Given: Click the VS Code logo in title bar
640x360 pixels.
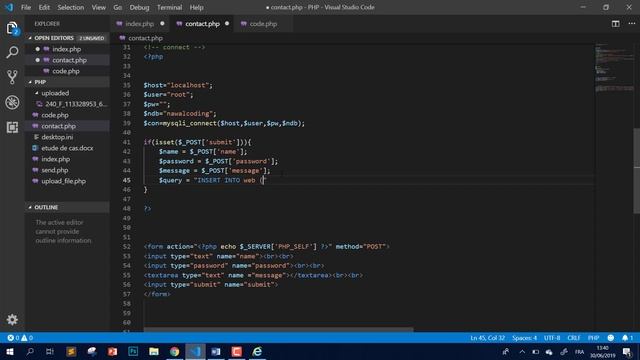Looking at the screenshot, I should pos(9,7).
